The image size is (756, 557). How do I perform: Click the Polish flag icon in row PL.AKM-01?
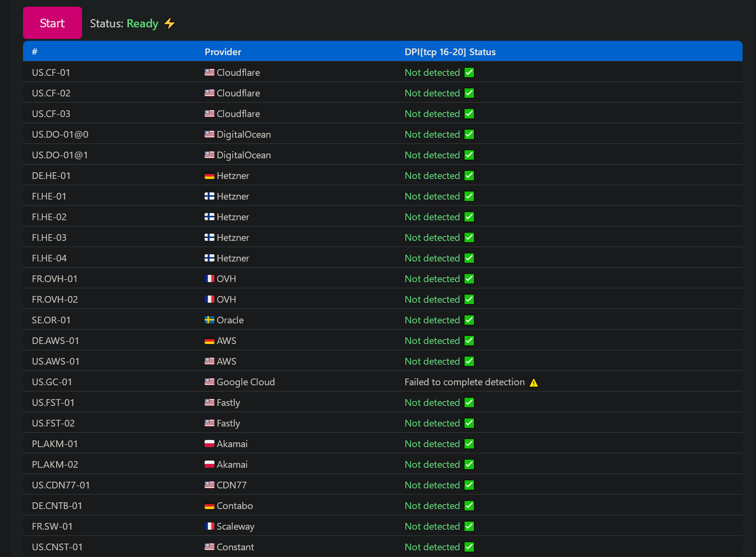point(210,444)
